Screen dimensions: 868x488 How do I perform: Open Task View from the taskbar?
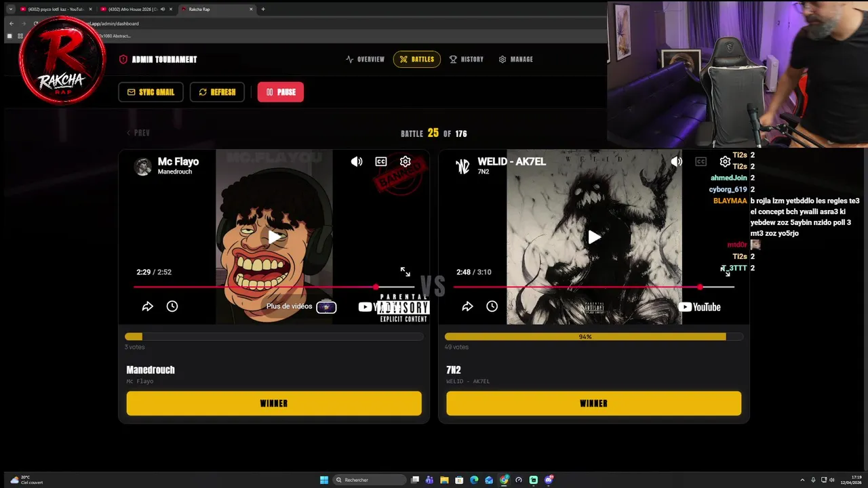click(415, 480)
